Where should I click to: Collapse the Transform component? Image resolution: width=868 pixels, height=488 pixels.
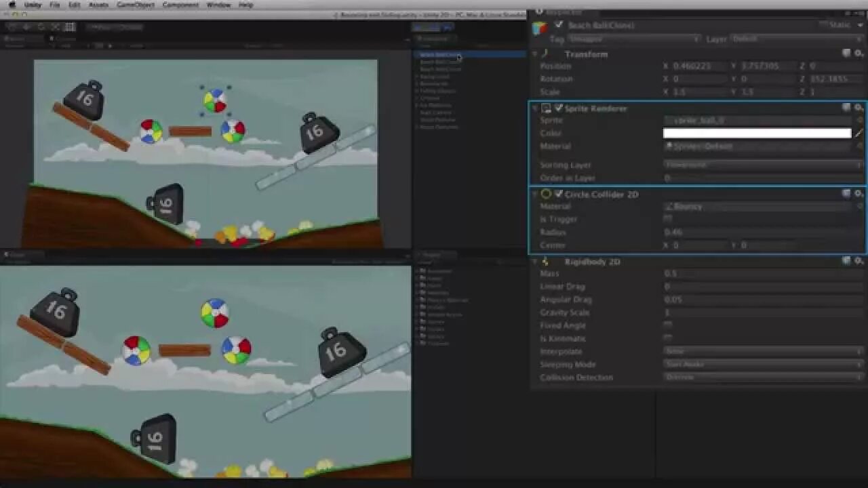pos(535,54)
